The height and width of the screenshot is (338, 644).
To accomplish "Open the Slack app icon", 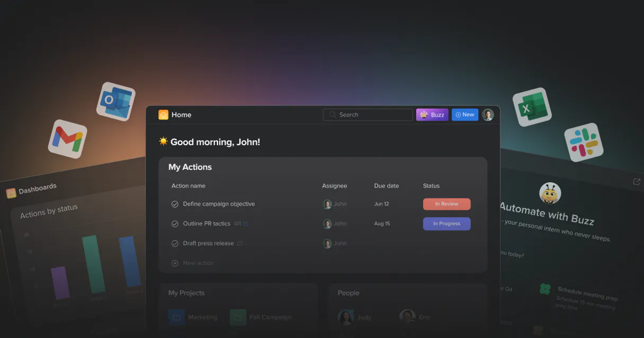I will (x=585, y=141).
